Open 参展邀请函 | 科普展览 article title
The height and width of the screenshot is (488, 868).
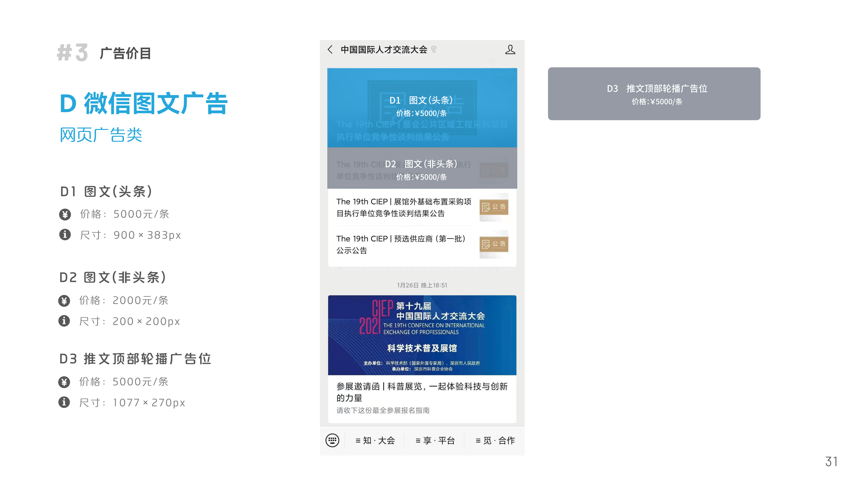[x=422, y=392]
